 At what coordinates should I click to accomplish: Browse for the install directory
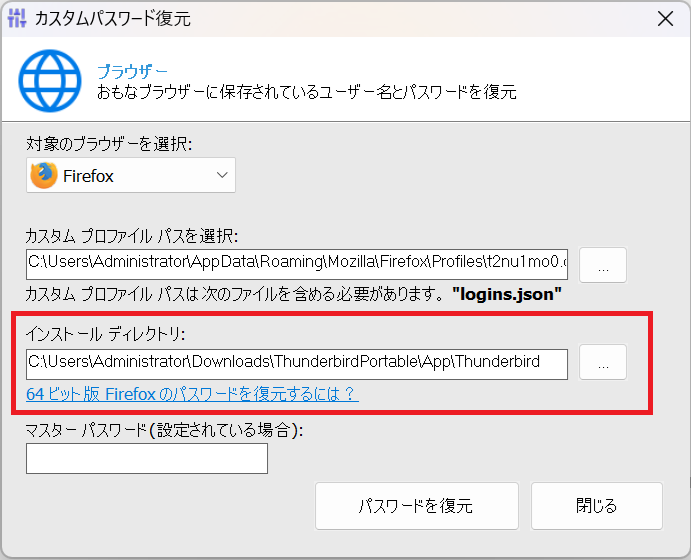coord(603,362)
